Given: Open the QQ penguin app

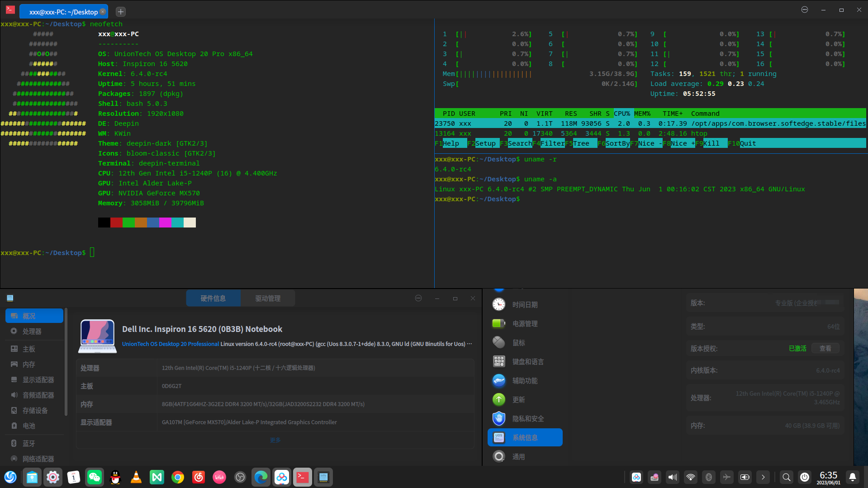Looking at the screenshot, I should [x=115, y=477].
